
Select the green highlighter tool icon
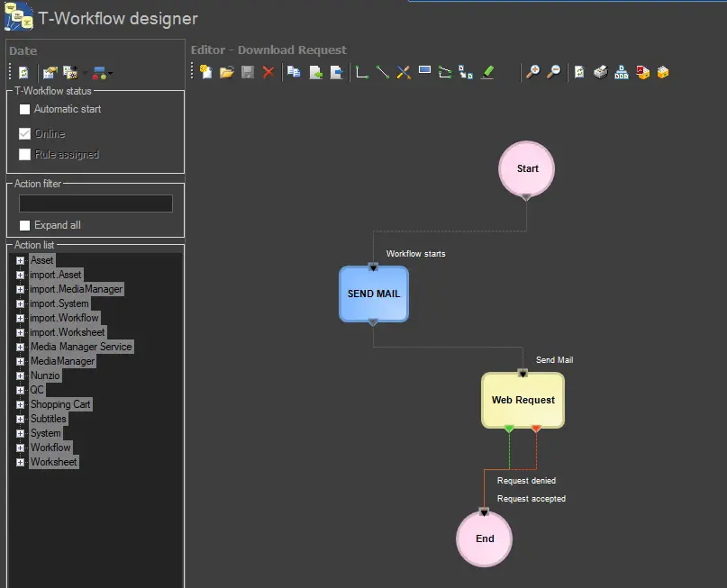(x=487, y=72)
